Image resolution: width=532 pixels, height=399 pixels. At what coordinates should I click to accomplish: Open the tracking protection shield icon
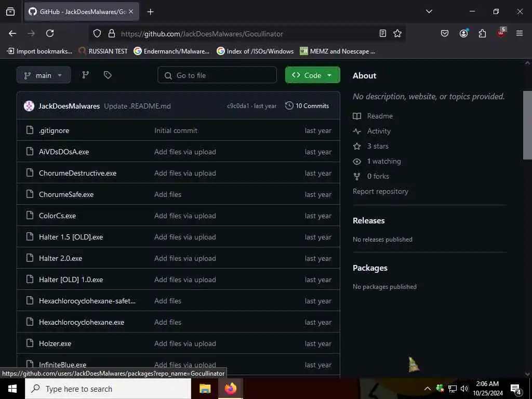click(x=97, y=33)
